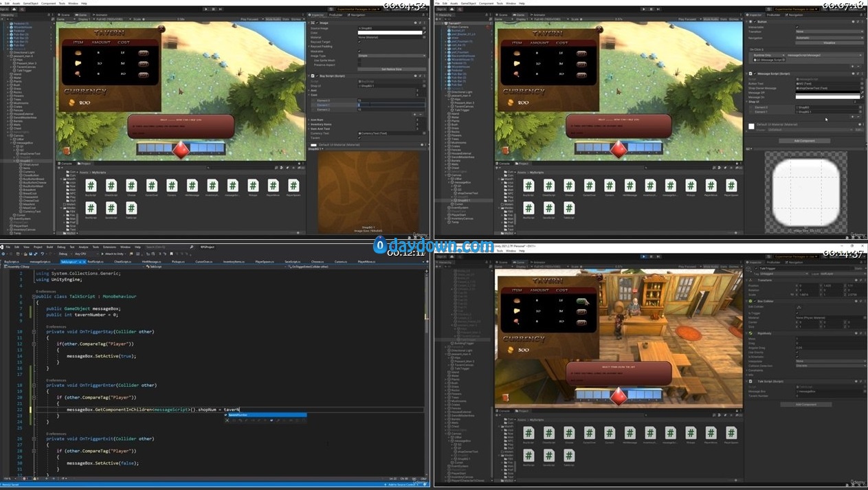Toggle the Tavern checkbox in Buy Script
Image resolution: width=868 pixels, height=490 pixels.
pyautogui.click(x=359, y=137)
